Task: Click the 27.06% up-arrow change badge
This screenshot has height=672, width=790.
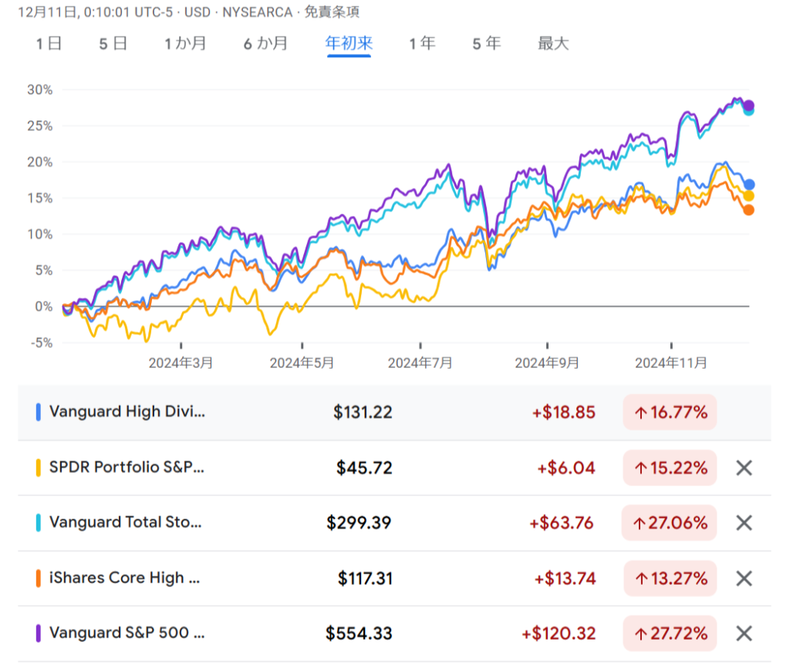Action: (669, 522)
